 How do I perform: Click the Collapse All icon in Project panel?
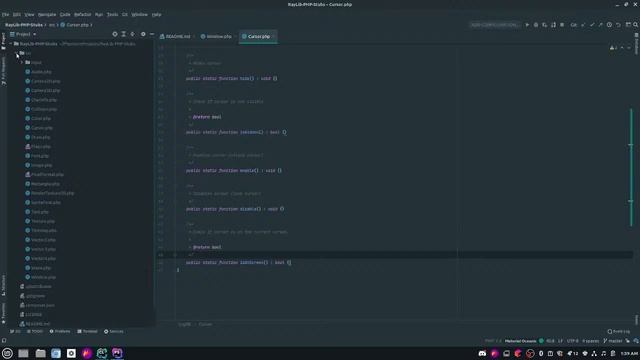pyautogui.click(x=132, y=34)
